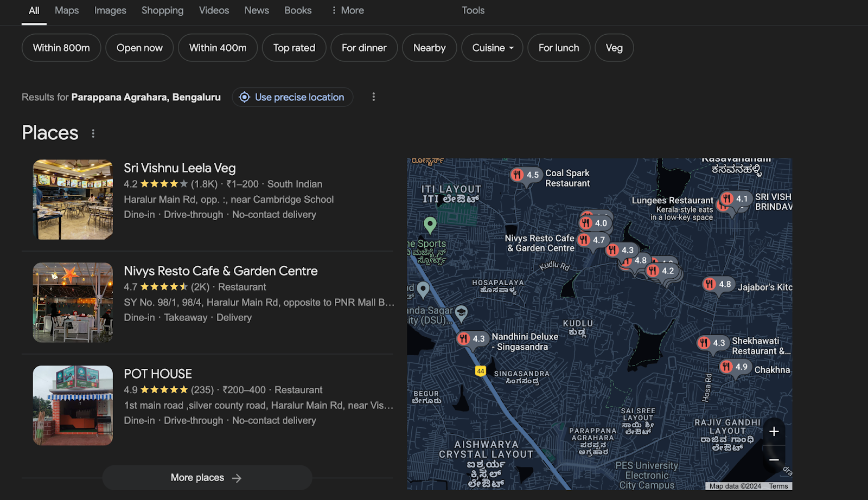Open the Books tab
Viewport: 868px width, 500px height.
click(298, 10)
